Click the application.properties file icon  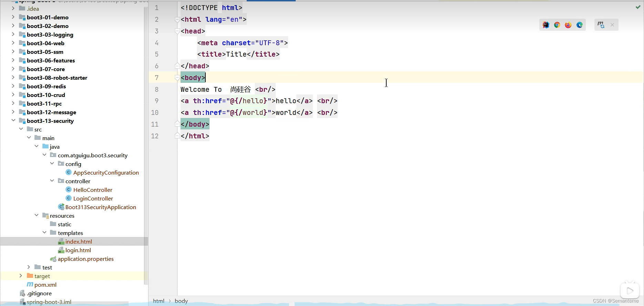click(53, 259)
